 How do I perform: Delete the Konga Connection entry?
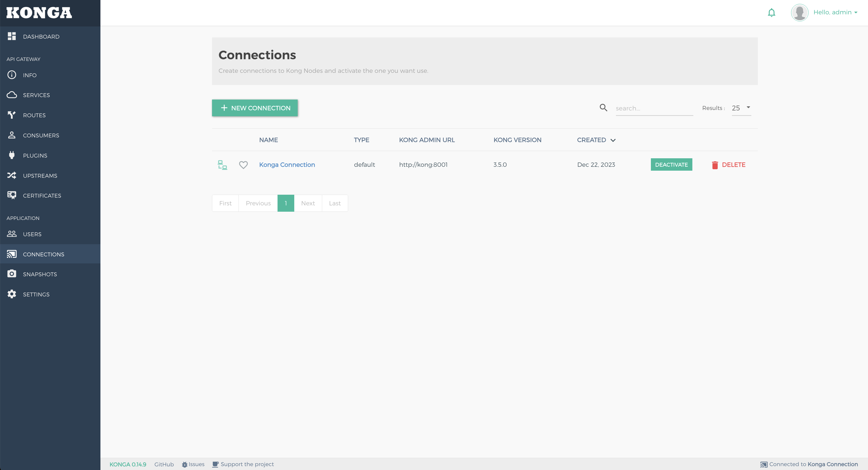[x=729, y=165]
